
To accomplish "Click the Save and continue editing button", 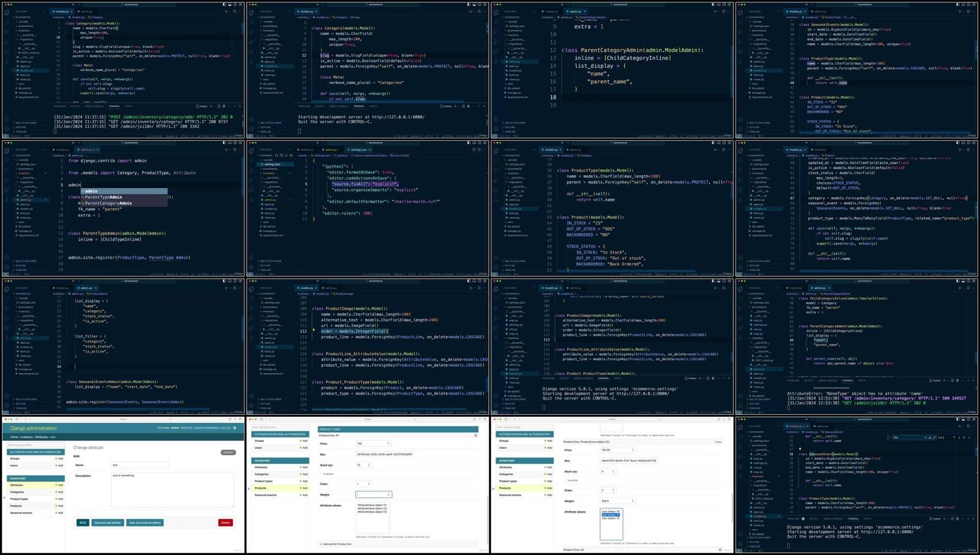I will coord(145,523).
